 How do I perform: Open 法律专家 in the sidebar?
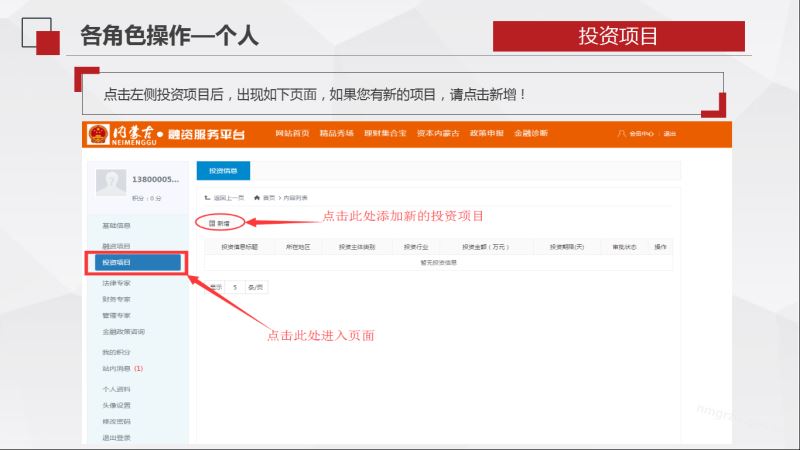pos(116,283)
